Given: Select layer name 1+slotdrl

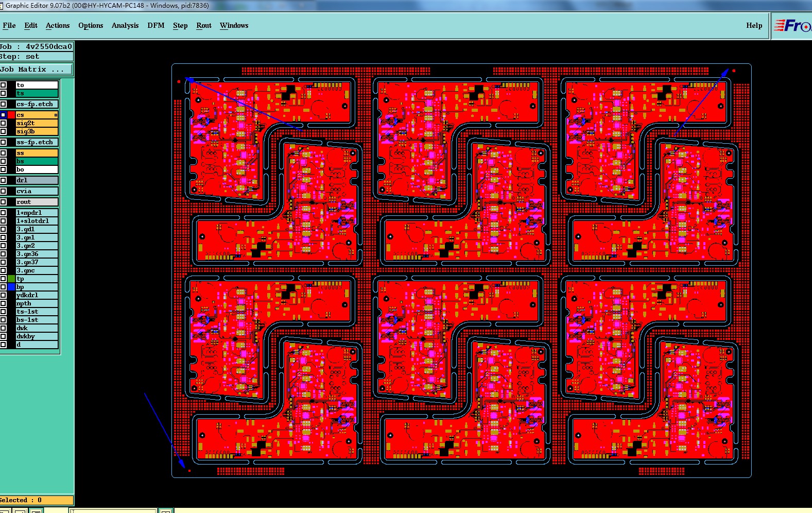Looking at the screenshot, I should pyautogui.click(x=37, y=221).
